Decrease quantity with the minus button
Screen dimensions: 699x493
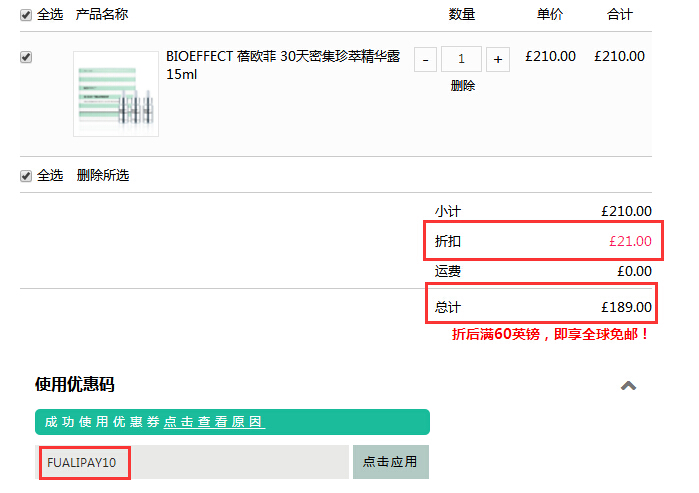pyautogui.click(x=425, y=59)
